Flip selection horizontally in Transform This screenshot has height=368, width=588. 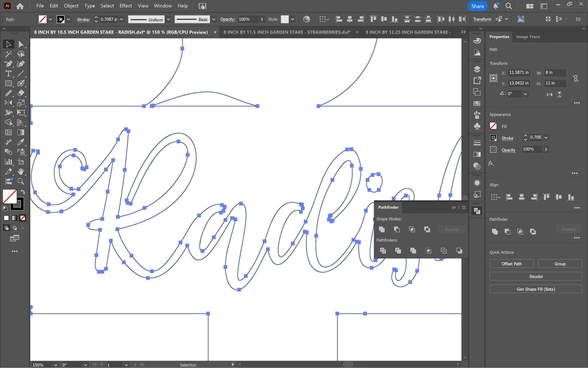click(549, 94)
